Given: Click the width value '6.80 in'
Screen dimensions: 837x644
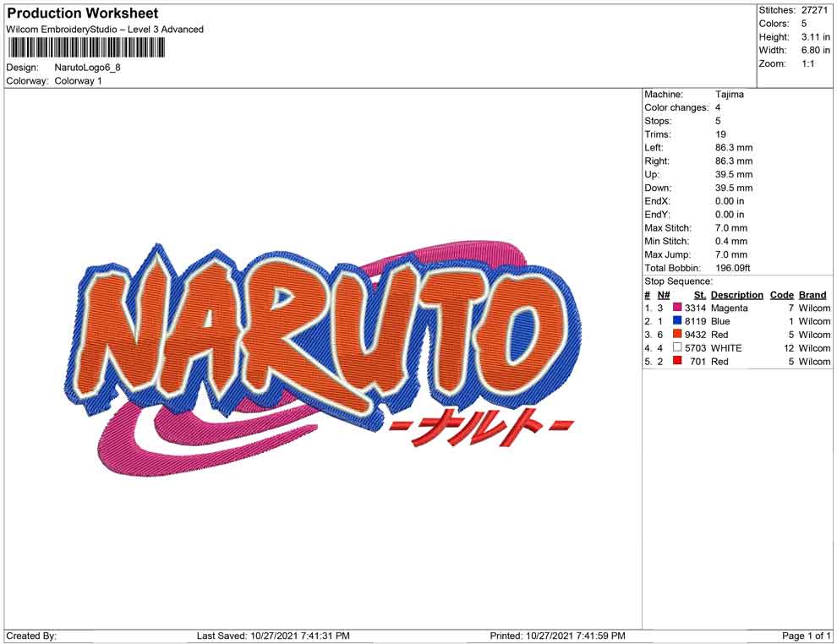Looking at the screenshot, I should coord(816,50).
